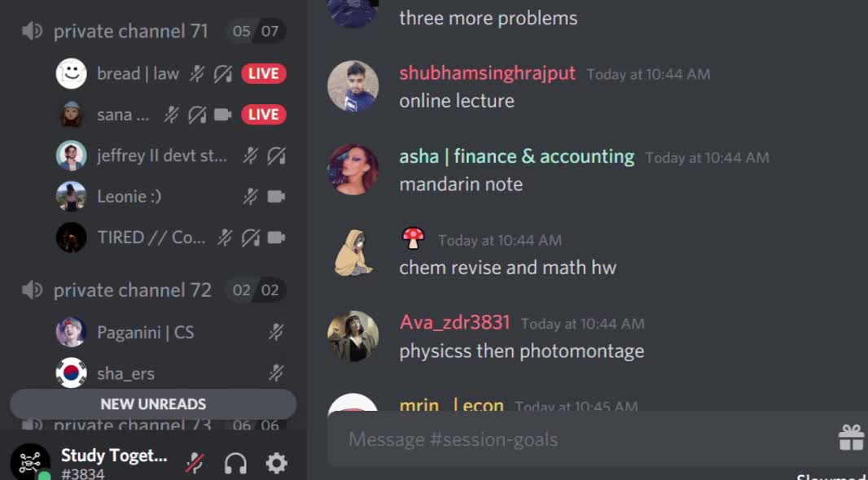Join private channel 72 voice channel
This screenshot has width=868, height=480.
coord(132,290)
